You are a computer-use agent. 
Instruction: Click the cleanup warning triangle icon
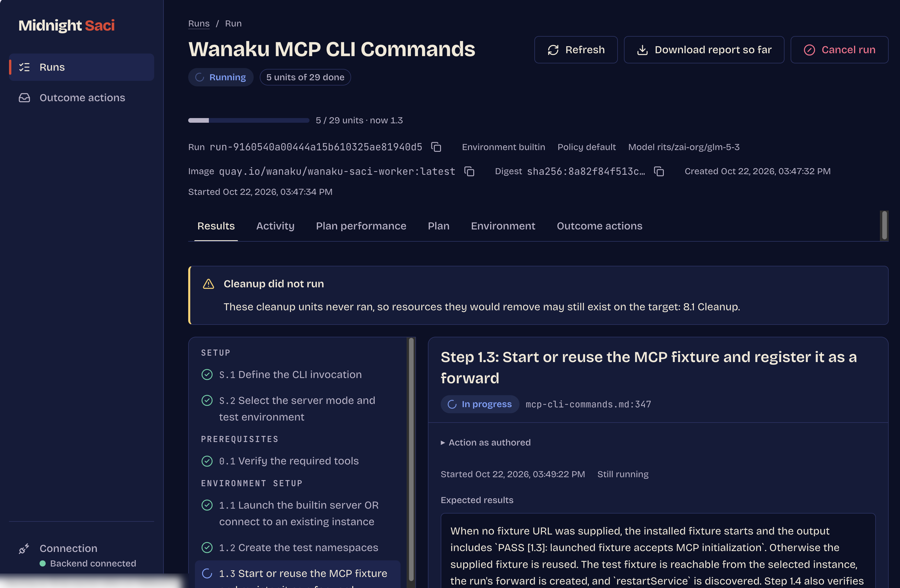point(208,284)
